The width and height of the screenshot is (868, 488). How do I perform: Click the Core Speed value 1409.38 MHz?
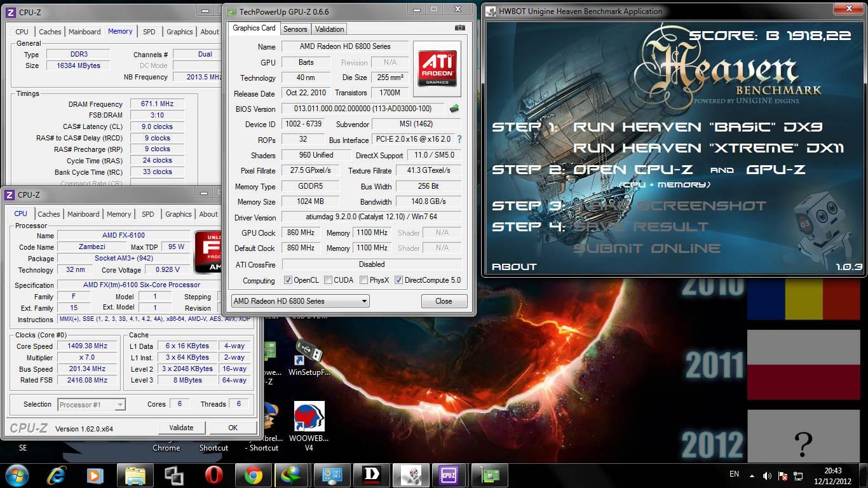[x=88, y=346]
